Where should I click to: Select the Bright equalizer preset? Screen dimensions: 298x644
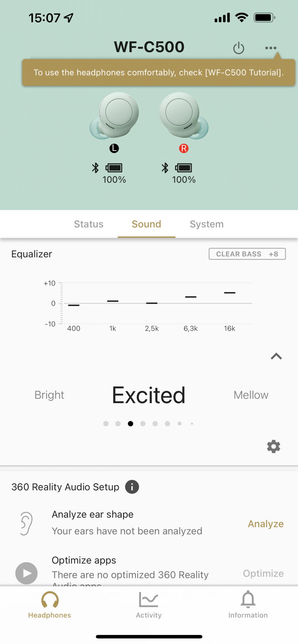(x=49, y=395)
